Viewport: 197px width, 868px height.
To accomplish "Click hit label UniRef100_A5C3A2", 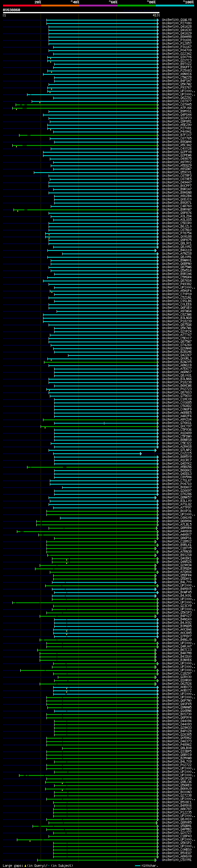I will click(x=177, y=145).
